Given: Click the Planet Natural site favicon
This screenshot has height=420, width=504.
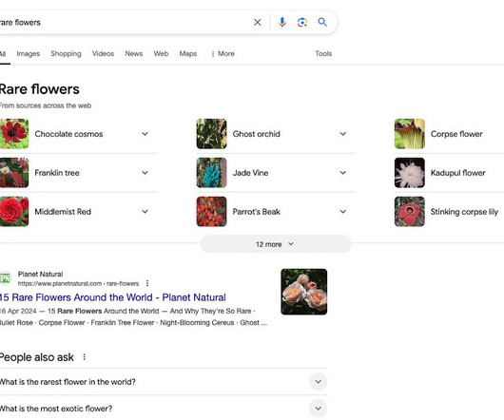Looking at the screenshot, I should tap(5, 278).
